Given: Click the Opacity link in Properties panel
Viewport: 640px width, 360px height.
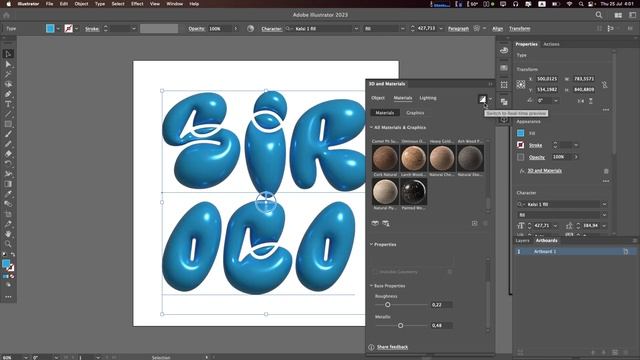Looking at the screenshot, I should (537, 157).
